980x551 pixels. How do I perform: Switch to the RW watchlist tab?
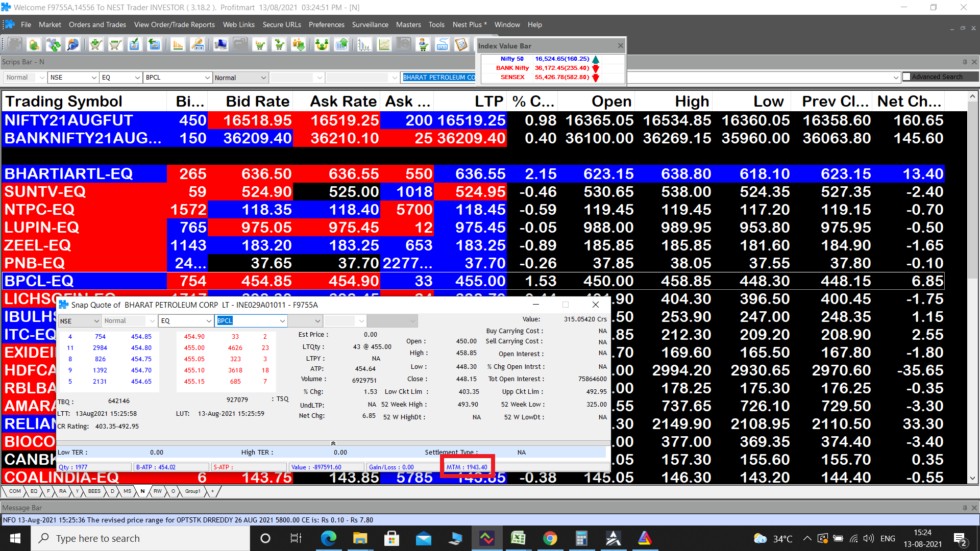click(x=158, y=491)
